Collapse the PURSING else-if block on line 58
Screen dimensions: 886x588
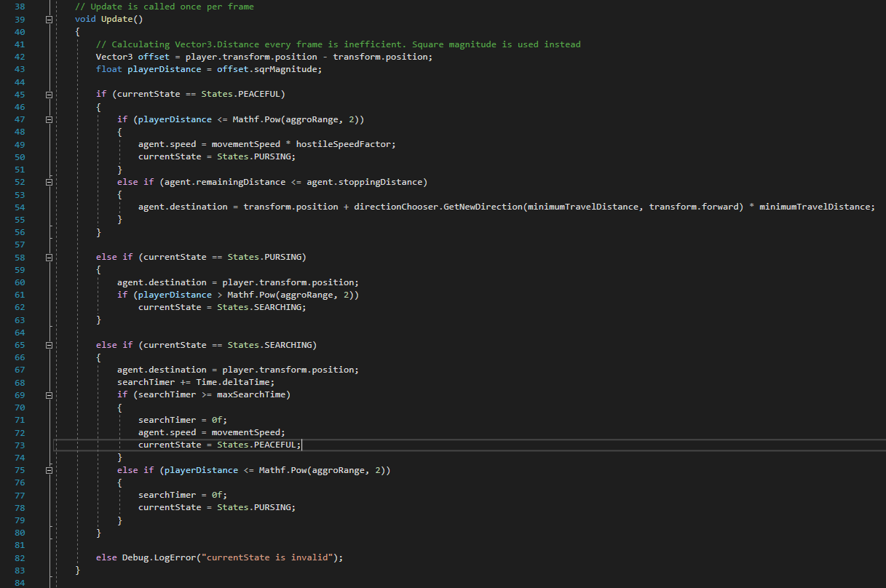point(49,256)
